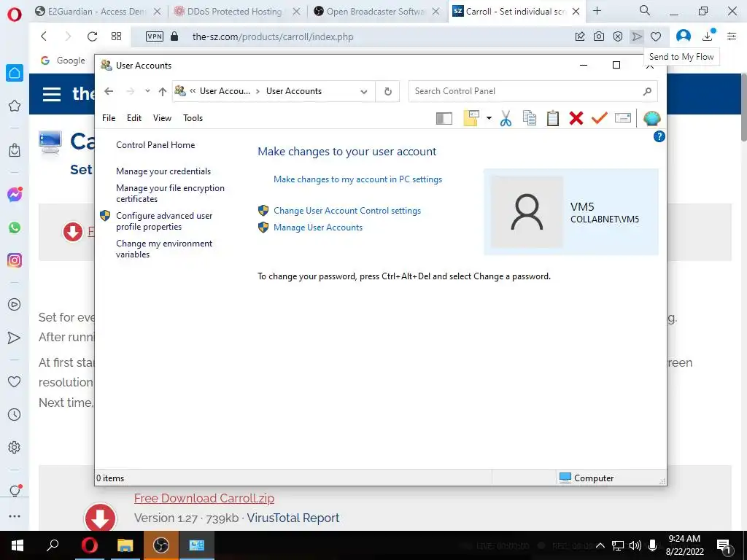Open Control Panel Home link

[x=155, y=145]
